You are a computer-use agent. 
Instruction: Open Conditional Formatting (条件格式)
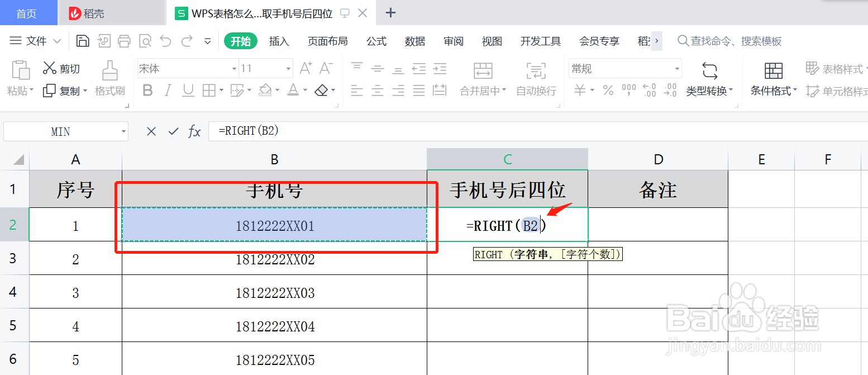coord(772,78)
